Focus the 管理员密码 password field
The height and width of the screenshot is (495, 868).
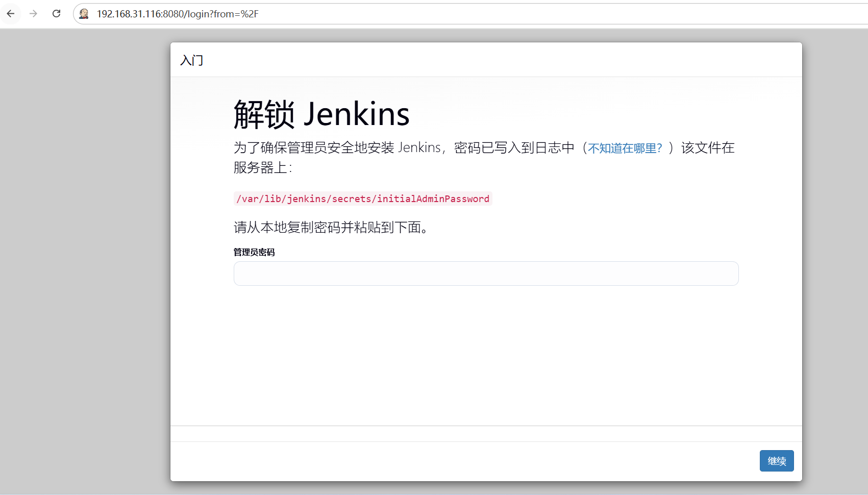click(486, 274)
